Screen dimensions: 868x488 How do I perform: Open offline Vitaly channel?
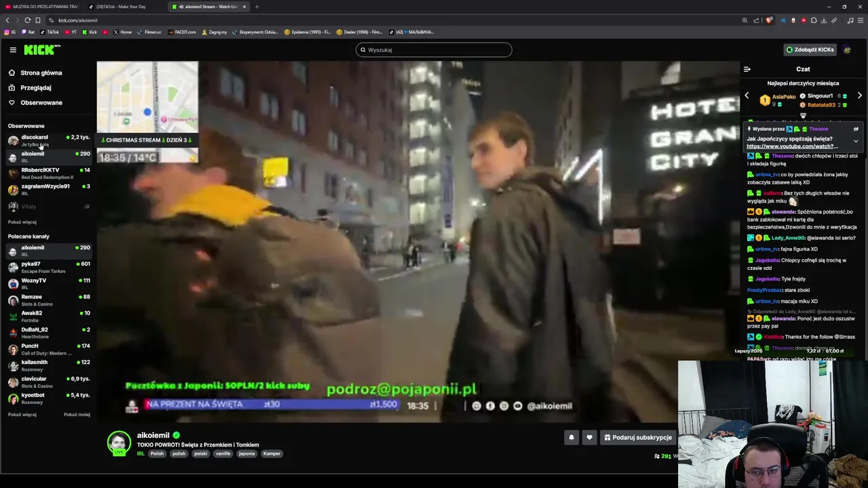coord(47,206)
